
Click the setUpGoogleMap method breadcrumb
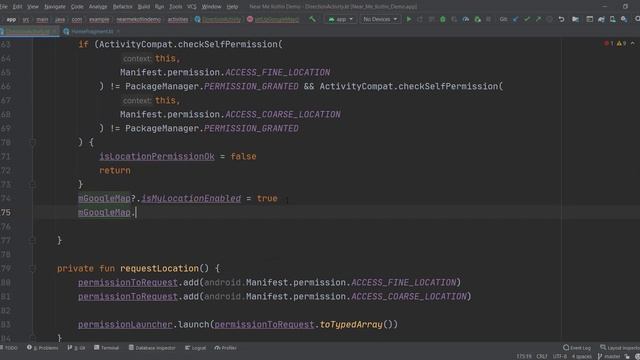pyautogui.click(x=273, y=20)
